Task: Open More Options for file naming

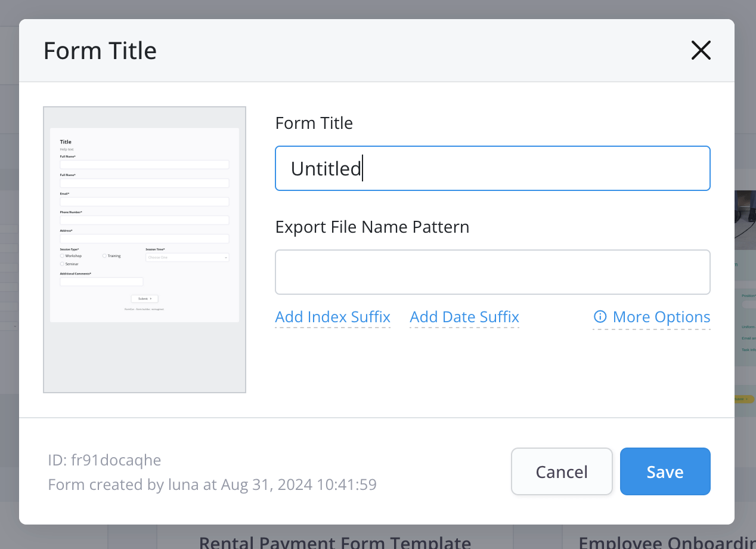Action: click(x=661, y=317)
